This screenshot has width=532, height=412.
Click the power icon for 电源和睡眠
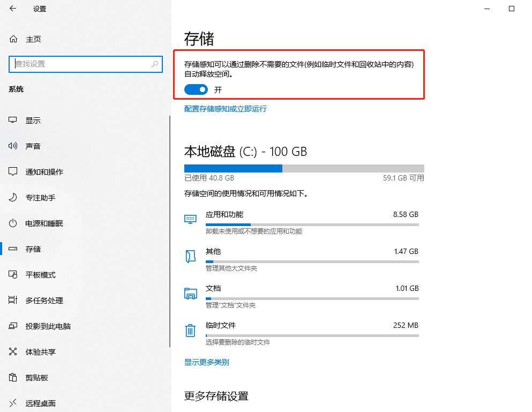coord(13,223)
